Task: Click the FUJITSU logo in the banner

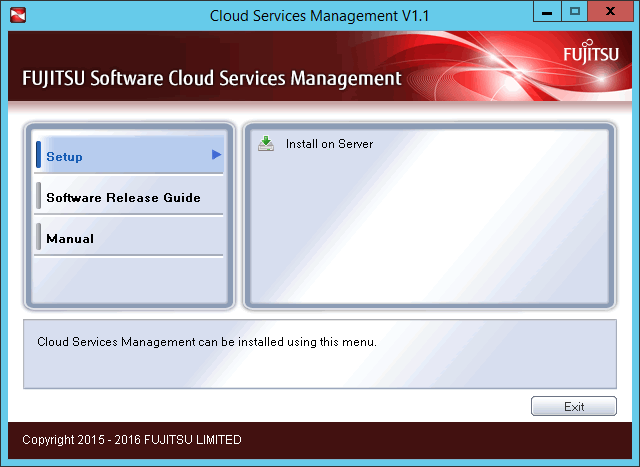Action: point(591,52)
